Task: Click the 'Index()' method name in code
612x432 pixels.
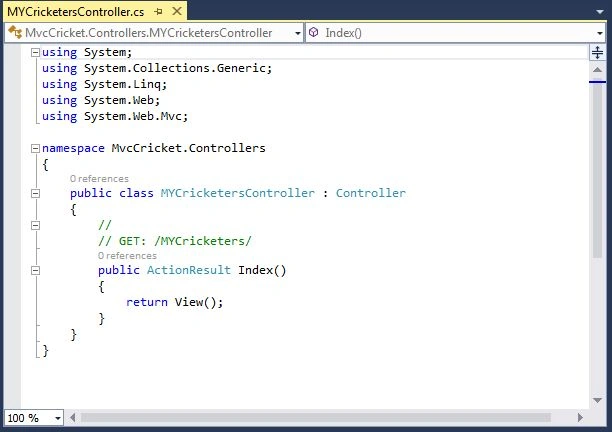Action: pyautogui.click(x=262, y=270)
